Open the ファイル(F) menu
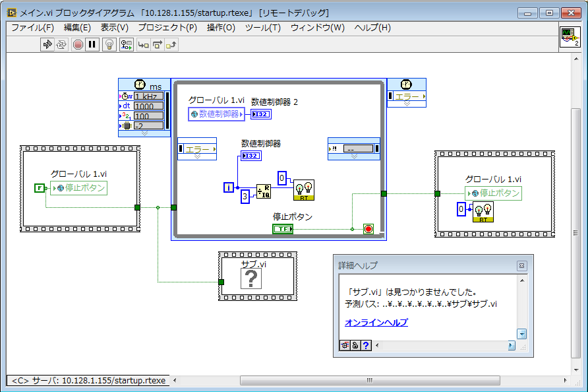Image resolution: width=588 pixels, height=392 pixels. 32,28
